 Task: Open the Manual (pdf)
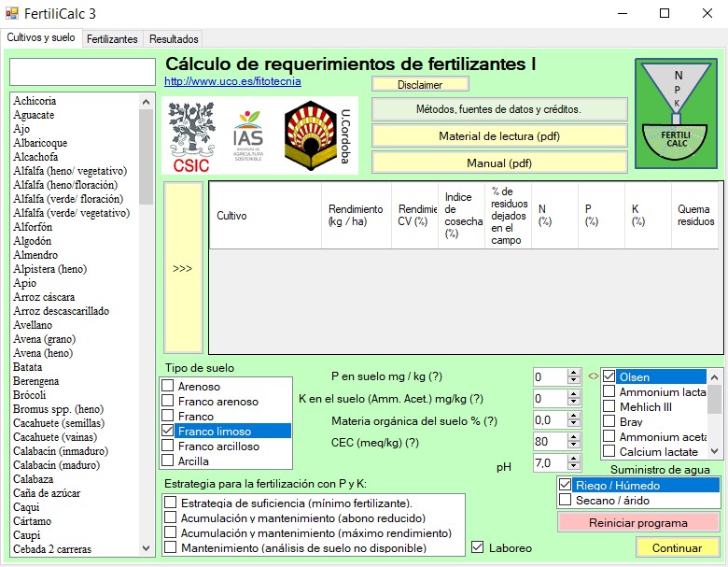pyautogui.click(x=499, y=163)
